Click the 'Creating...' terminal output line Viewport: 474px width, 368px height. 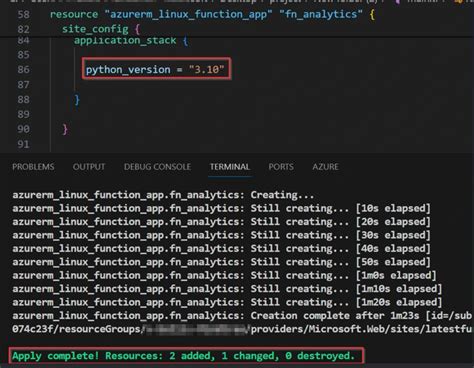(x=163, y=195)
